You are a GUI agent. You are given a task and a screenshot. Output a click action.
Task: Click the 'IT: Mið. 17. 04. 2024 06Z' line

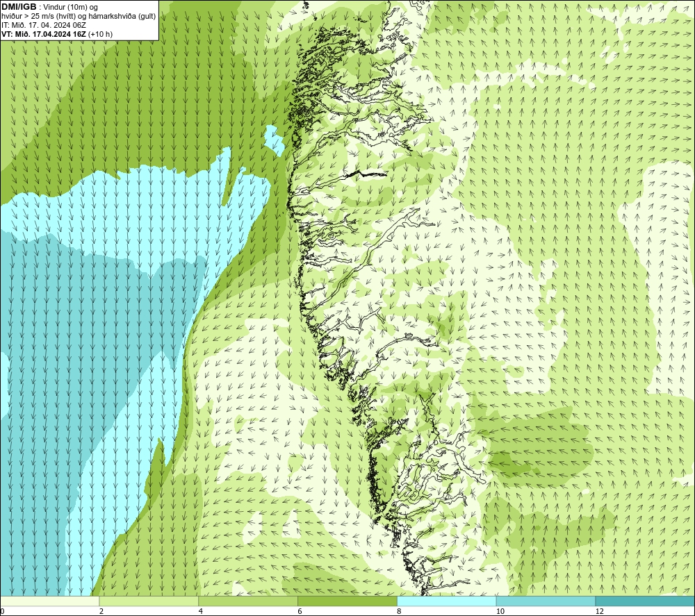click(x=43, y=25)
